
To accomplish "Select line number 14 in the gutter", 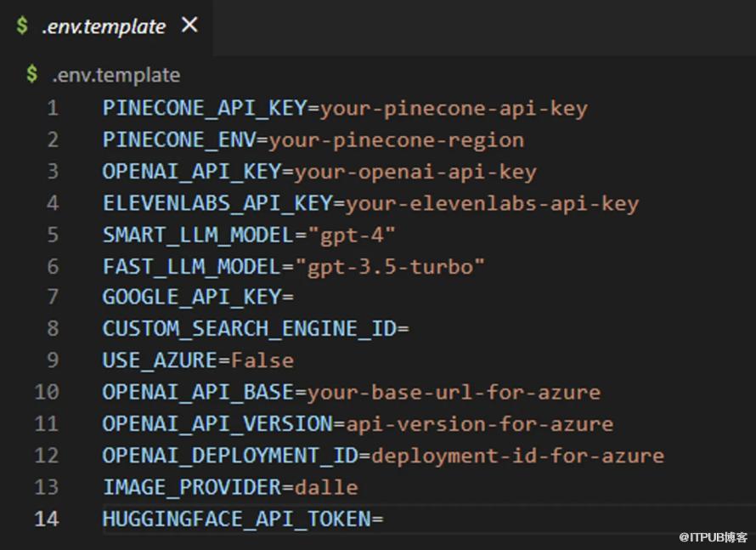I will coord(47,518).
